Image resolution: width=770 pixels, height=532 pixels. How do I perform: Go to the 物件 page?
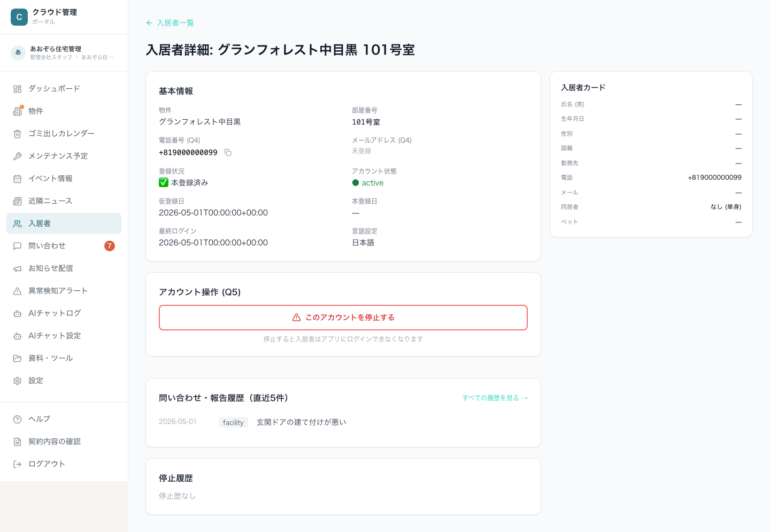pos(64,111)
